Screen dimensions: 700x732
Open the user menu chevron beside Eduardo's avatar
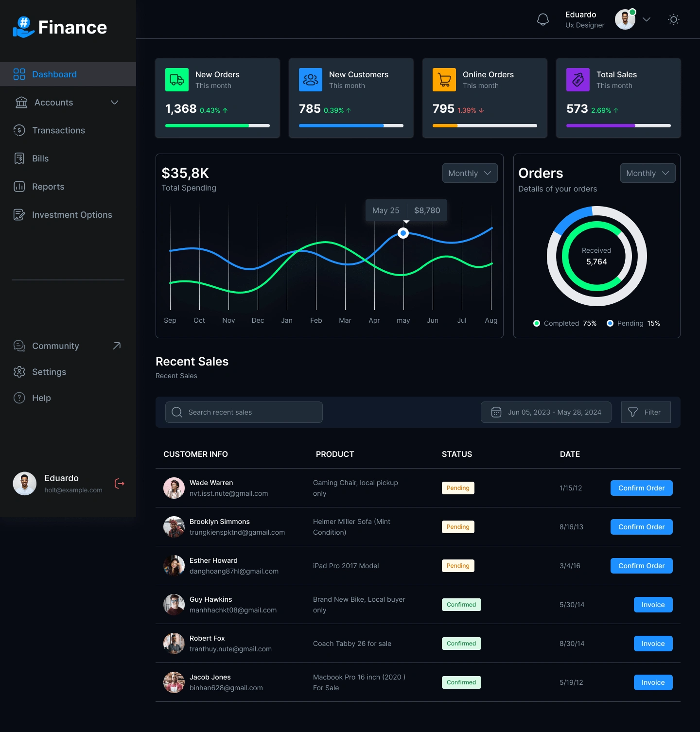[x=647, y=19]
